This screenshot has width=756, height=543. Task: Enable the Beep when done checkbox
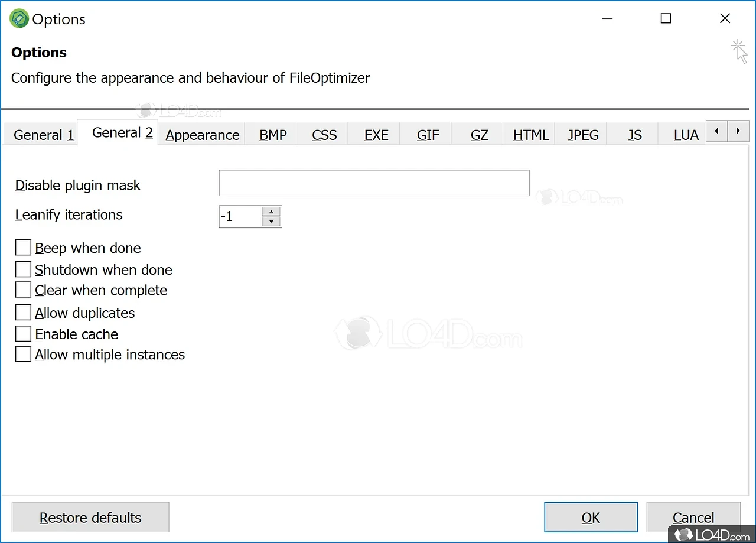[23, 248]
